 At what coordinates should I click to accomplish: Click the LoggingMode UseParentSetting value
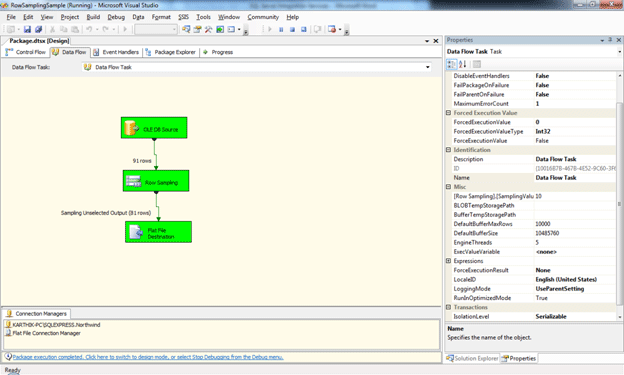tap(560, 289)
